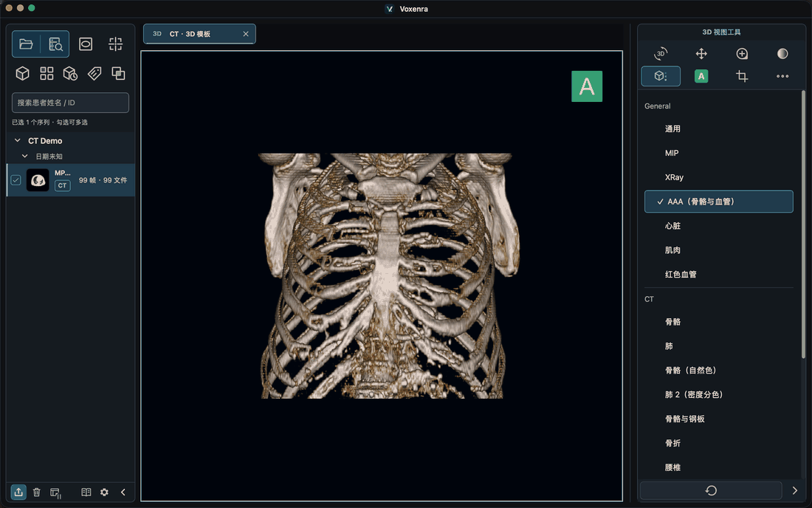The height and width of the screenshot is (508, 812).
Task: Click the CT Demo patient name
Action: point(45,141)
